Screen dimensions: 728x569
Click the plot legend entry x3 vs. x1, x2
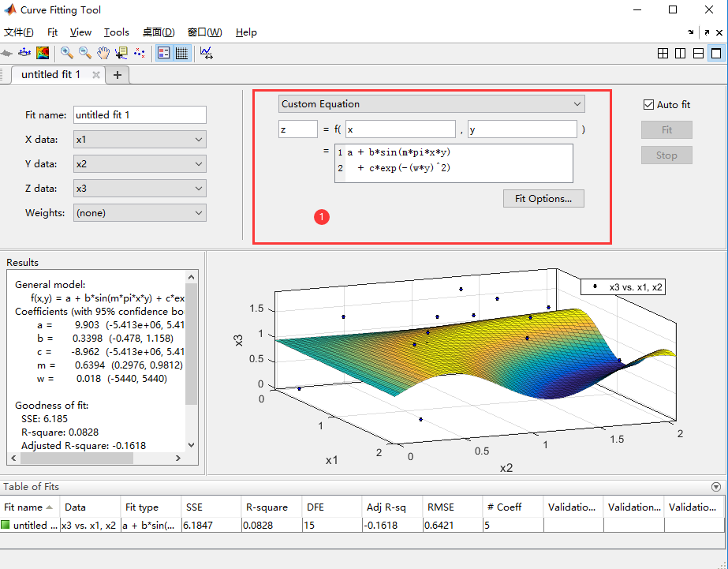(x=622, y=287)
